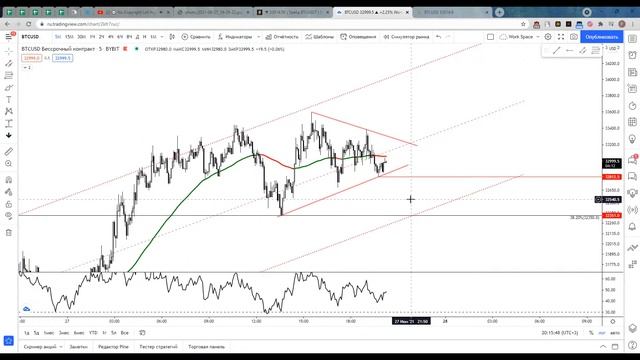Image resolution: width=640 pixels, height=360 pixels.
Task: Select the crosshair cursor tool
Action: [9, 51]
